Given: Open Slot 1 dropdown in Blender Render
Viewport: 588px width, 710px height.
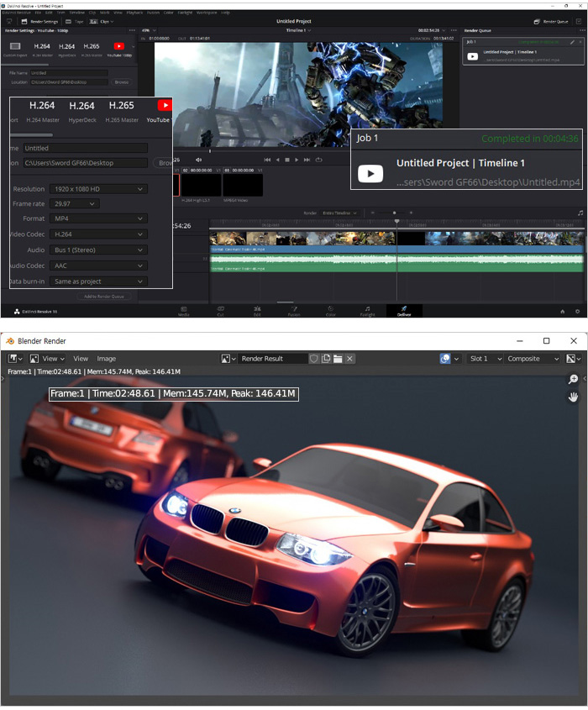Looking at the screenshot, I should [x=486, y=359].
